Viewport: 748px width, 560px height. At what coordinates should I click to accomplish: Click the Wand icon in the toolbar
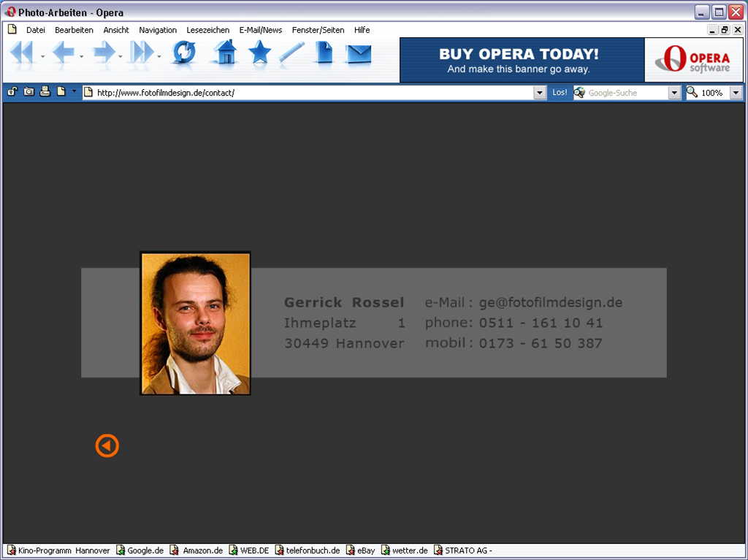point(292,52)
